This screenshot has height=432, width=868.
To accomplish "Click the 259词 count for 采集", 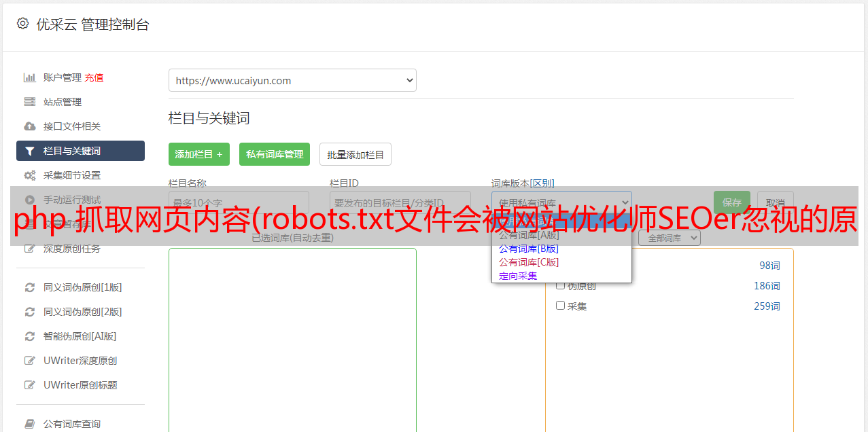I will tap(767, 306).
